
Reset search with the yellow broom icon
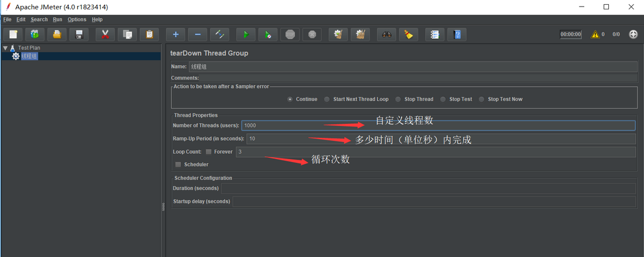(x=409, y=35)
